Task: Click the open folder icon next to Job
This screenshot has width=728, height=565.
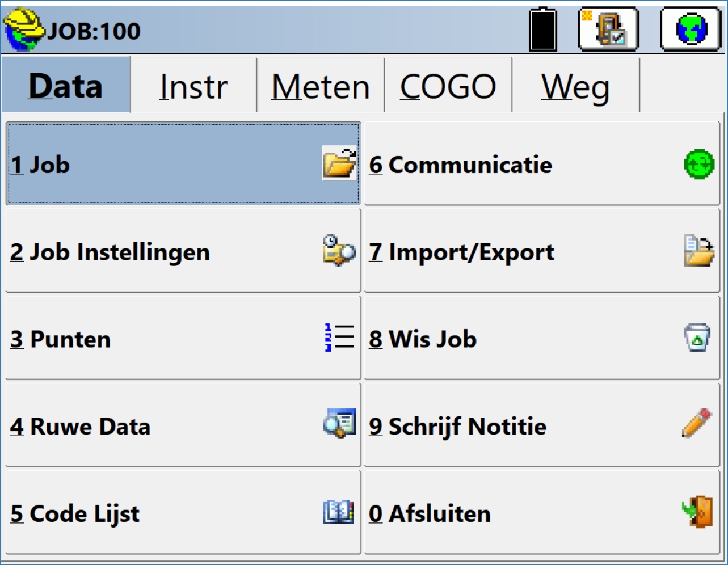Action: (x=339, y=163)
